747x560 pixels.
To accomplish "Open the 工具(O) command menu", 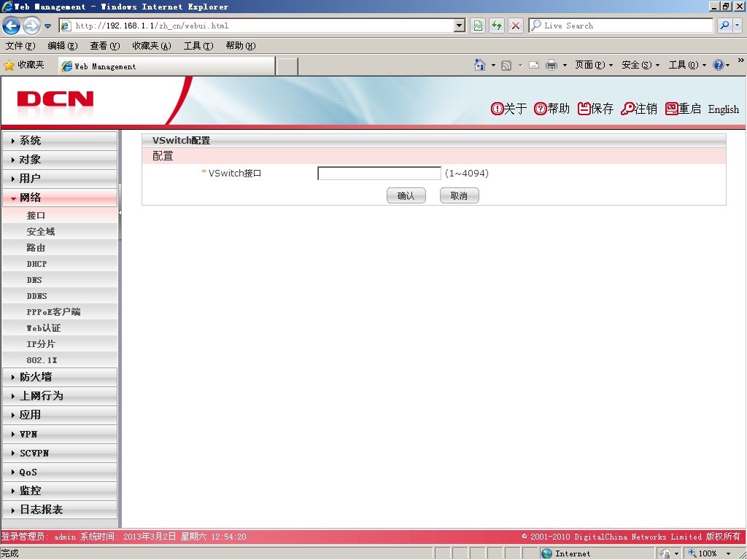I will coord(687,65).
